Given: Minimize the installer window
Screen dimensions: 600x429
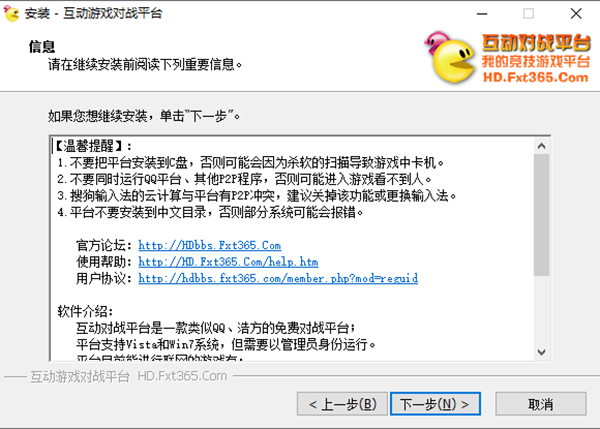Looking at the screenshot, I should (482, 14).
